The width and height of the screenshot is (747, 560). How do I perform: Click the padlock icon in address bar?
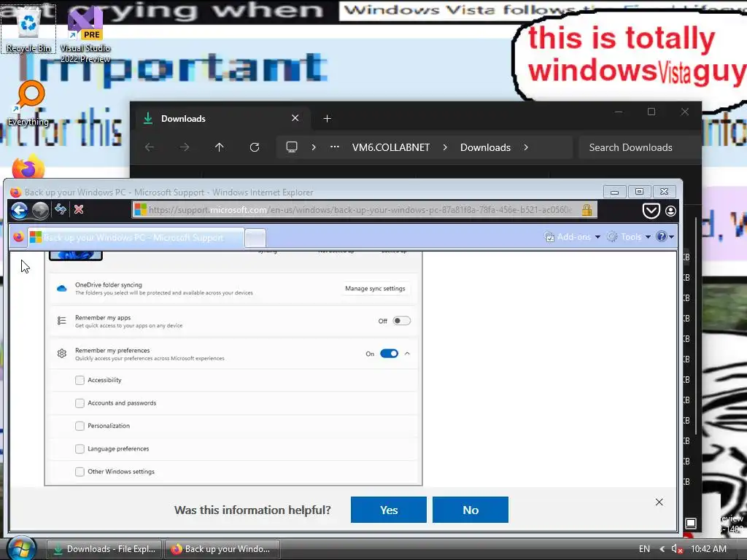click(x=587, y=209)
